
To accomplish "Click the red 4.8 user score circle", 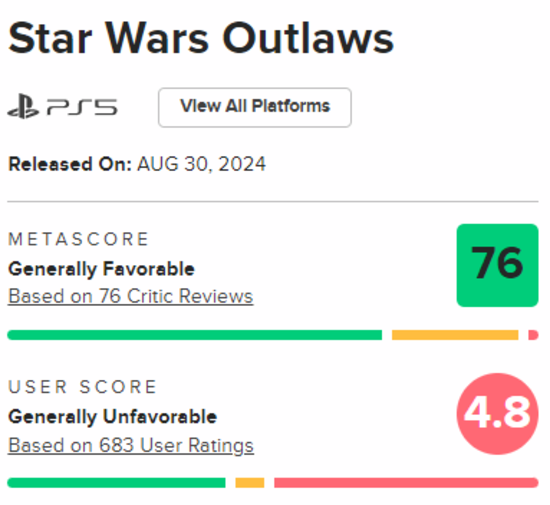I will point(497,414).
